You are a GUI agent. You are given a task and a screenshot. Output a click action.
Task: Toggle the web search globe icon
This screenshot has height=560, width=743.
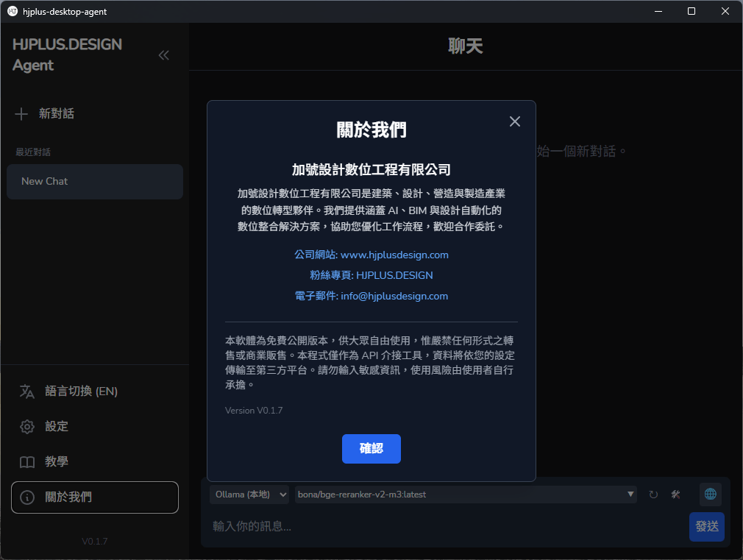click(x=711, y=494)
